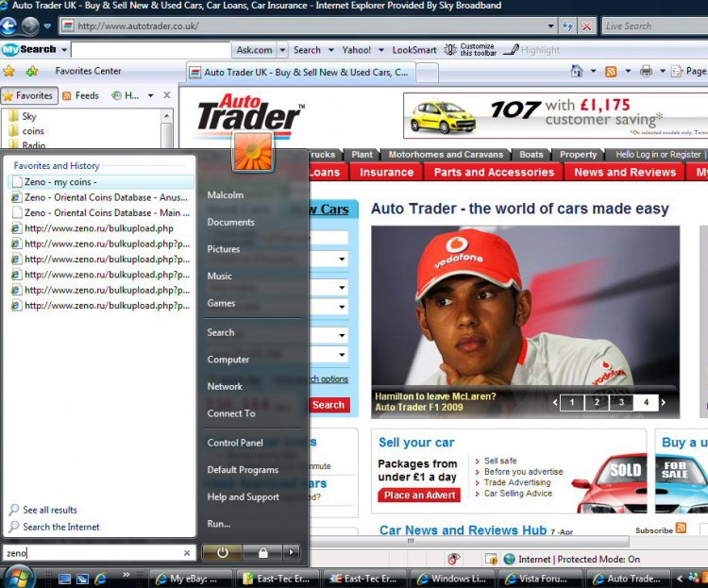Open Help and Support from Start menu
The image size is (708, 588).
(x=243, y=496)
